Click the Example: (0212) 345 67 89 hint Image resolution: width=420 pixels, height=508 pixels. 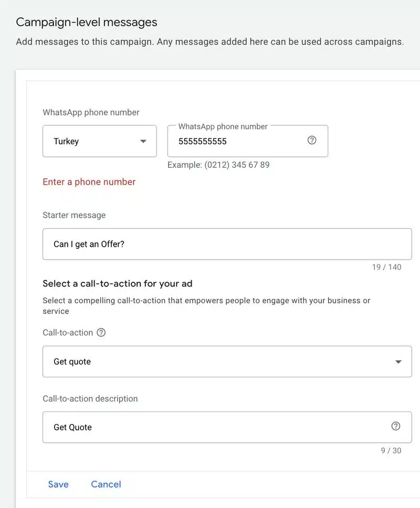(218, 164)
